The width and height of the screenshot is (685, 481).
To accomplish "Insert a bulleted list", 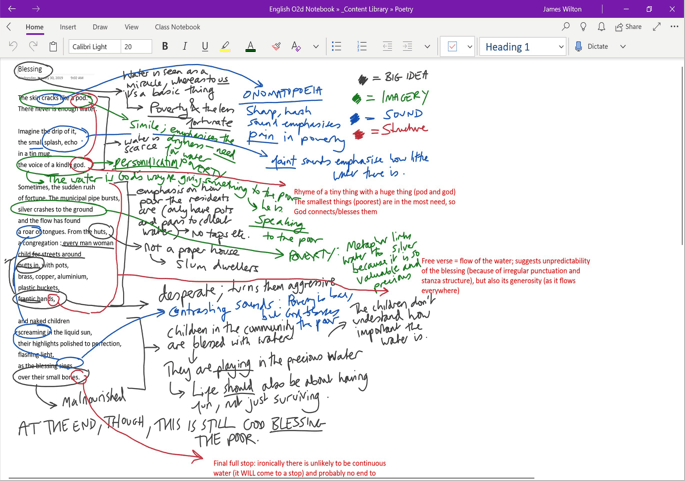I will coord(336,47).
